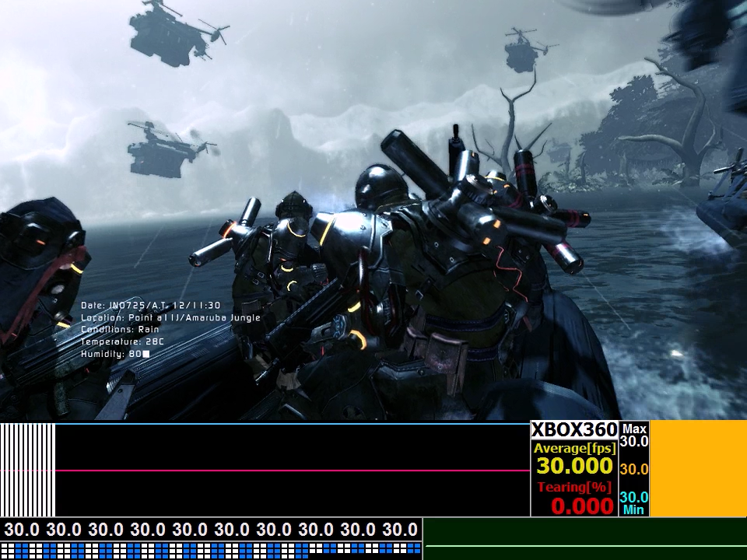The image size is (747, 560).
Task: Click the pink frame-rate graph line
Action: pos(293,471)
